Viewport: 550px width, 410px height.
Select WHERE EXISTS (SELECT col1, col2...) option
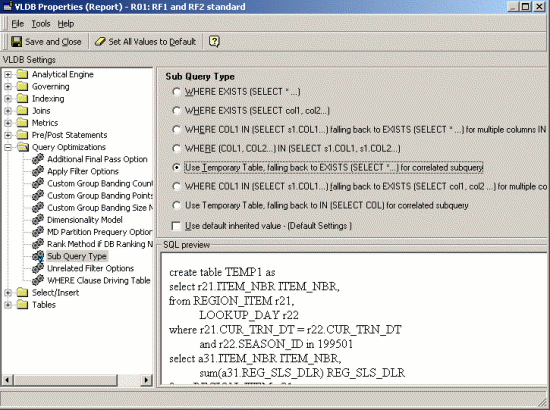pos(176,111)
